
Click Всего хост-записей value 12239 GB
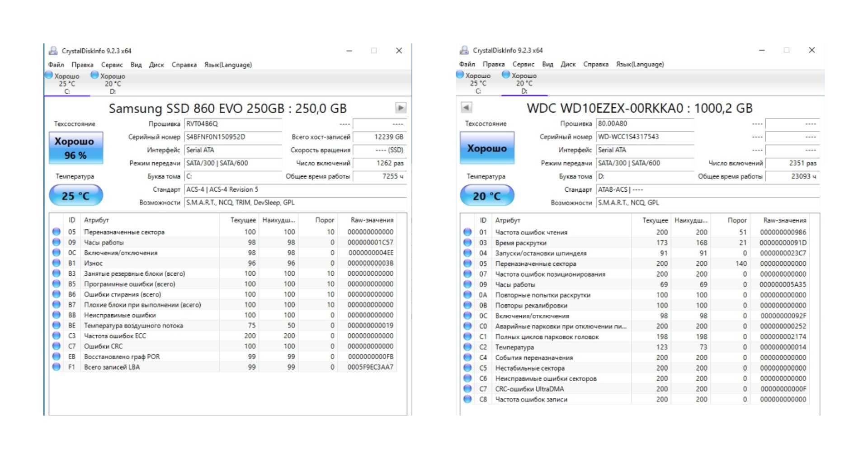380,137
